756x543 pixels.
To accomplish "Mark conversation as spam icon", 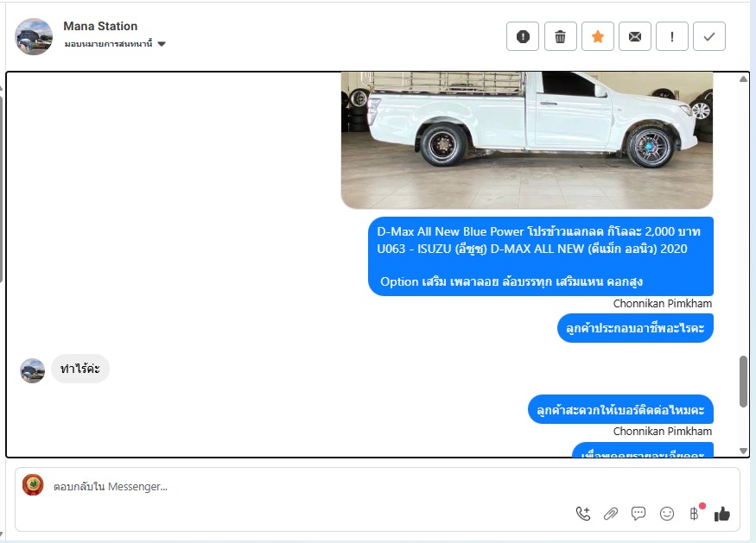I will click(523, 36).
